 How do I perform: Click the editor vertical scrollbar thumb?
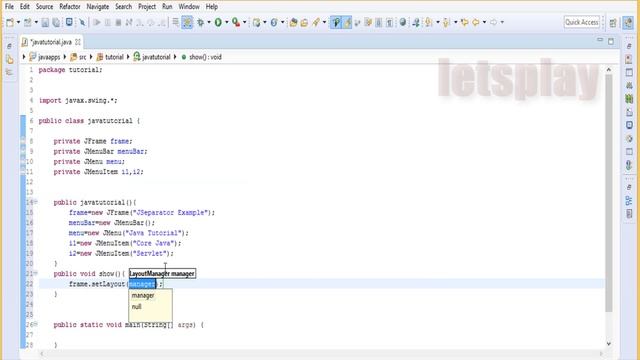click(x=609, y=193)
